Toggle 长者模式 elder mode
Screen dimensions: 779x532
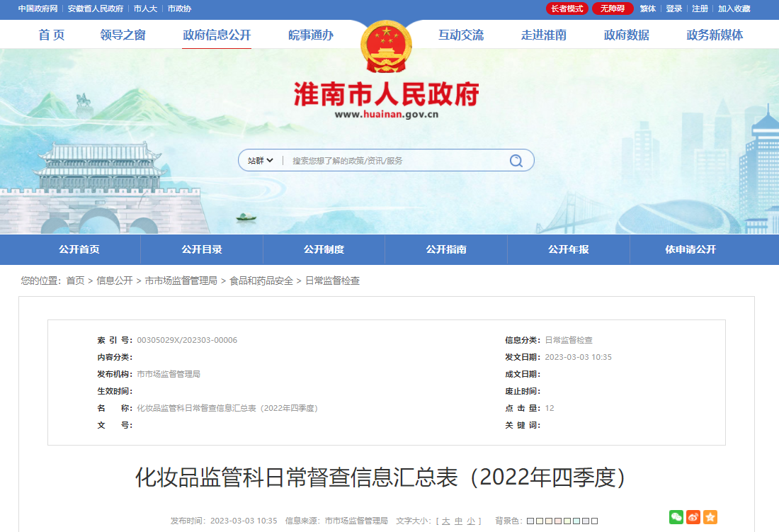tap(567, 9)
